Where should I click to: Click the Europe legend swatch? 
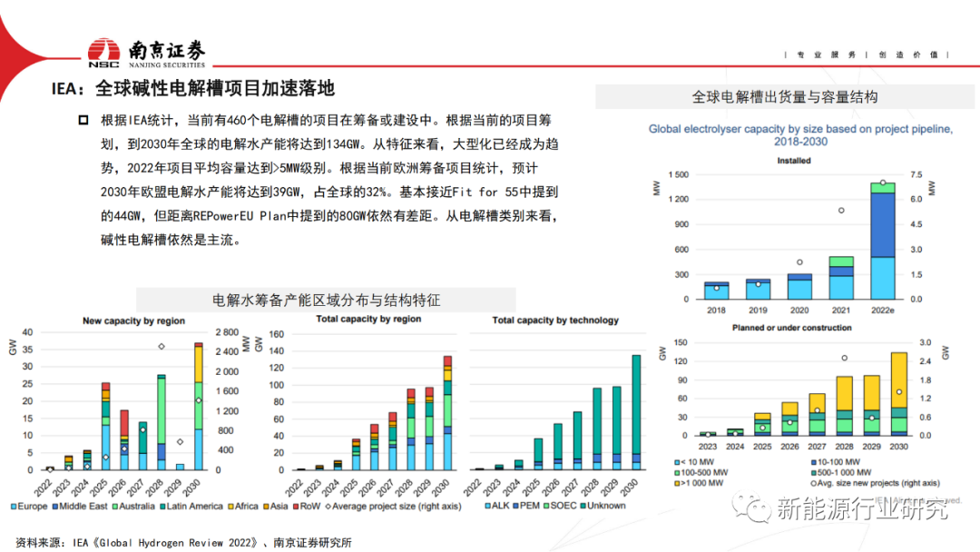pos(14,507)
